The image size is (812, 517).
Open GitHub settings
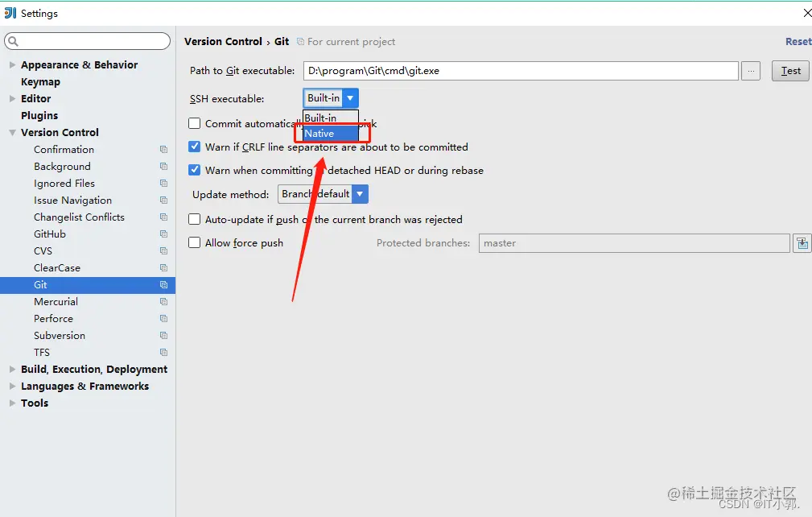pos(50,234)
